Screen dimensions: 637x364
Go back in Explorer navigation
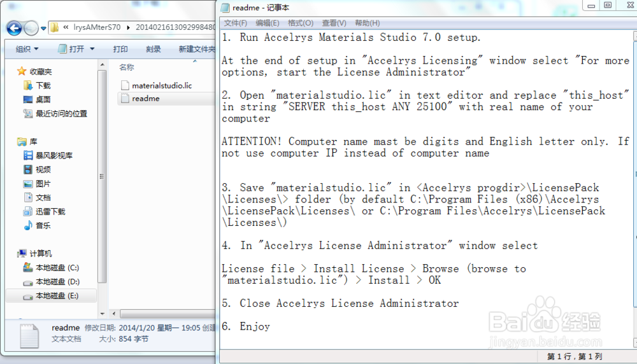(x=14, y=28)
